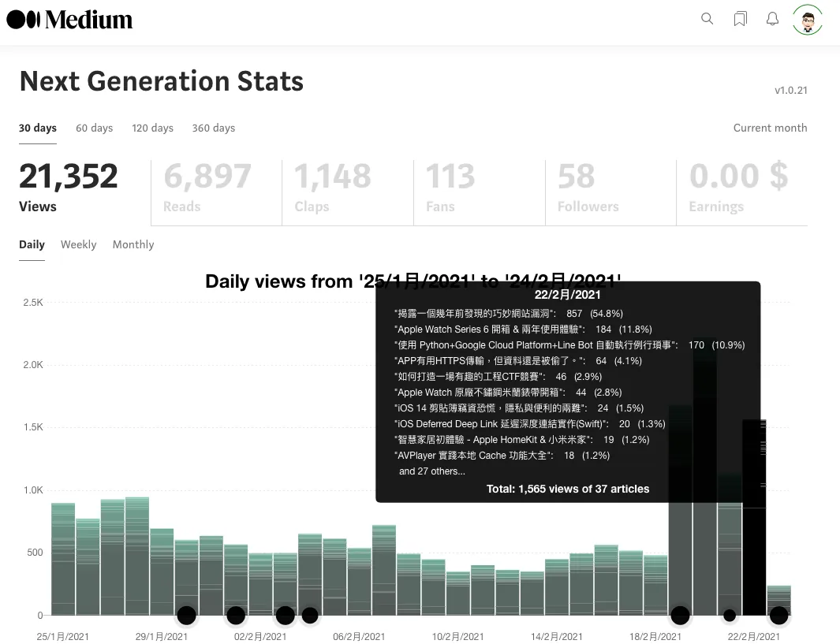Switch to the 120 days range
This screenshot has width=840, height=644.
pos(152,128)
